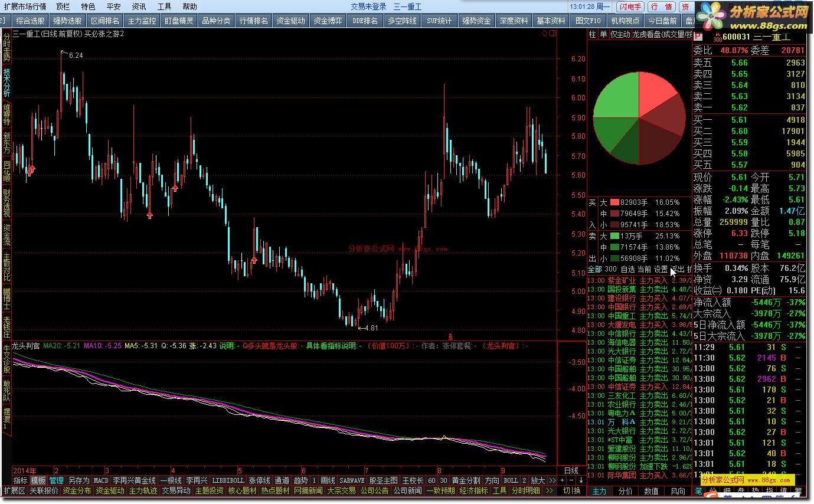Expand more tabs with >> after 分时明细
This screenshot has width=814, height=504.
tap(549, 490)
